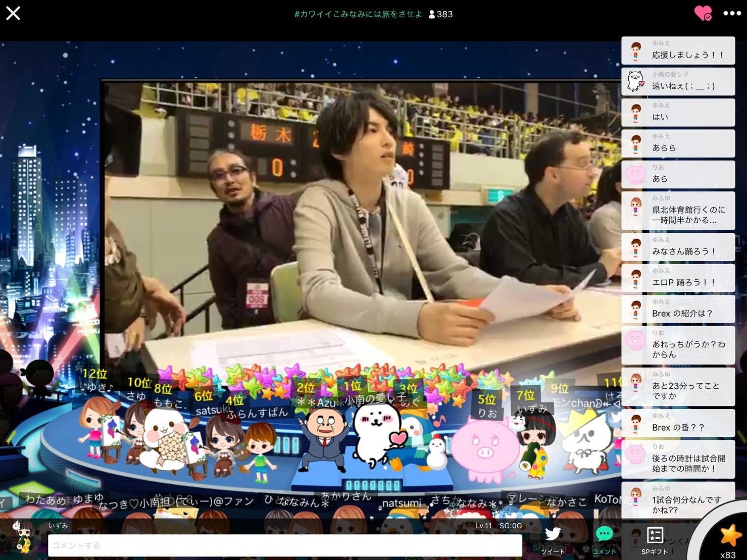747x560 pixels.
Task: Close the live stream with X icon
Action: [13, 13]
